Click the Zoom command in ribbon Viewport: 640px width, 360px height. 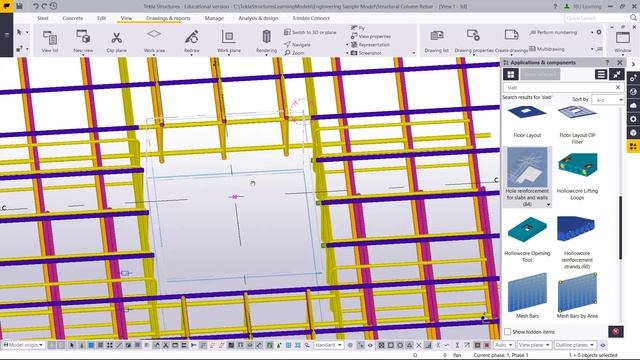[x=294, y=53]
